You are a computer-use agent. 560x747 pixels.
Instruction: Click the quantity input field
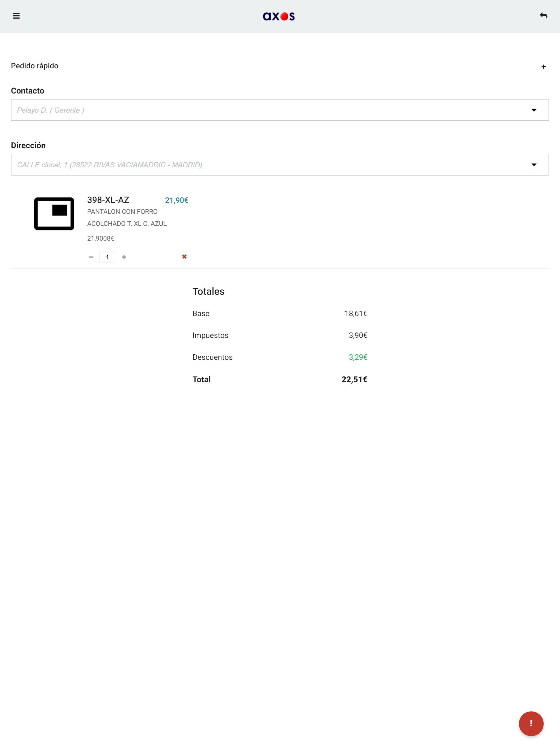[107, 257]
